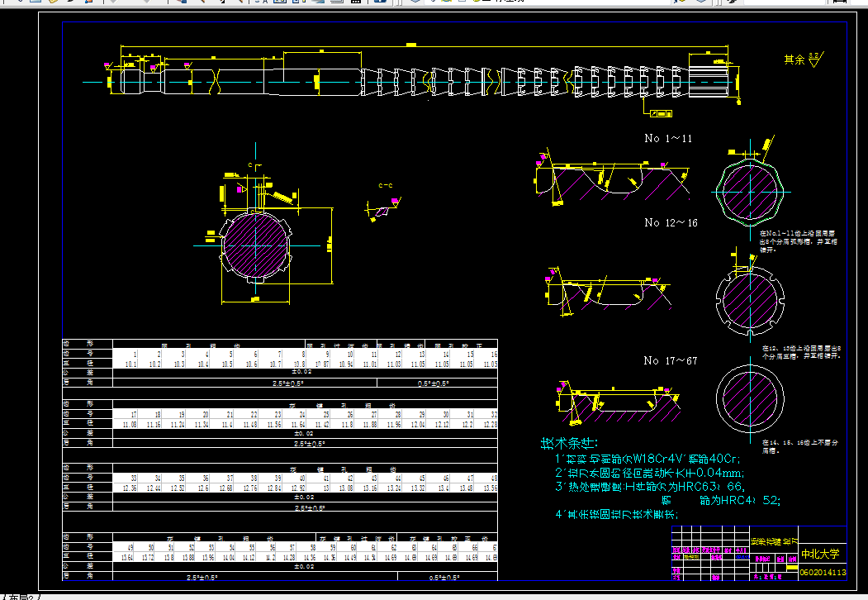The image size is (868, 600).
Task: Select '中北大学' in the title block
Action: click(820, 554)
